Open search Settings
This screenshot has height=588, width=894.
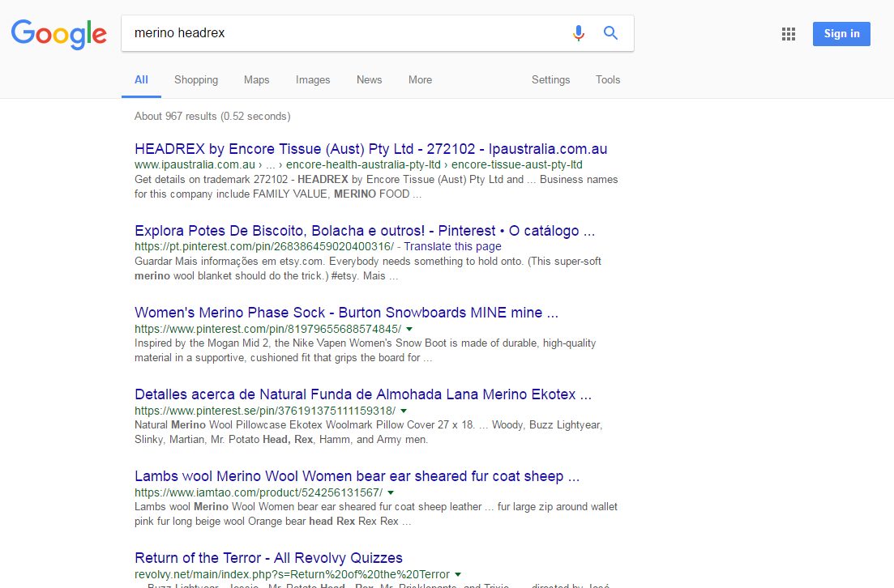551,79
